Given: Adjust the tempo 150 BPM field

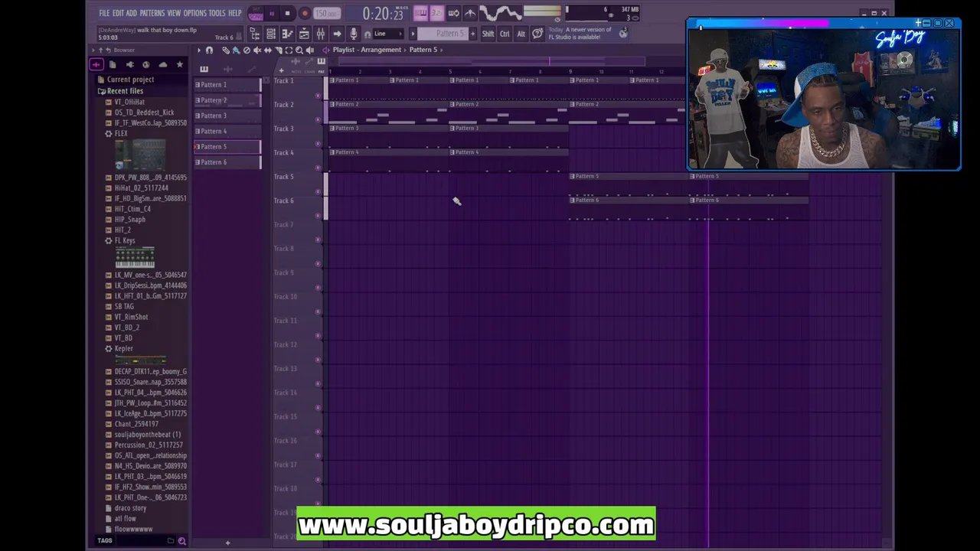Looking at the screenshot, I should pyautogui.click(x=327, y=13).
